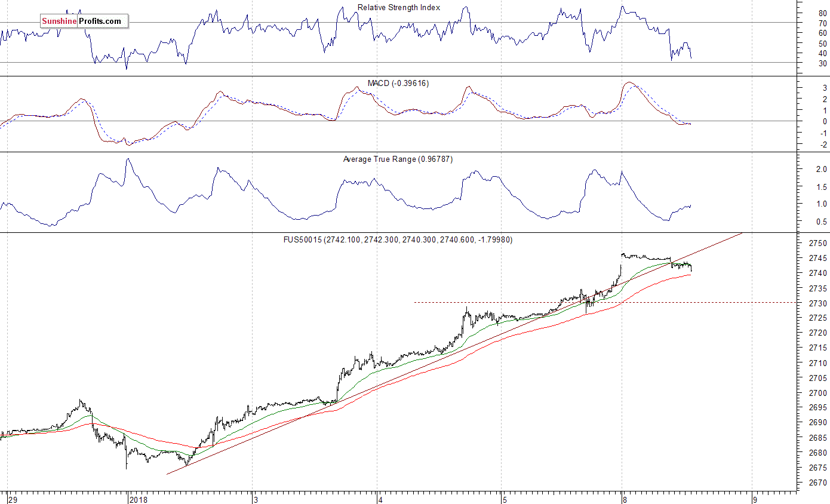Click the 2730 price level on the axis

(817, 303)
